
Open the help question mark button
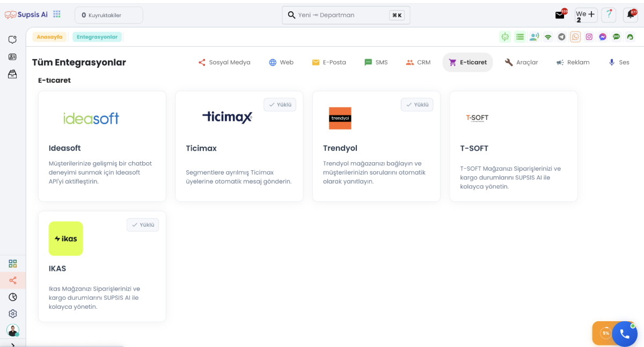coord(608,15)
